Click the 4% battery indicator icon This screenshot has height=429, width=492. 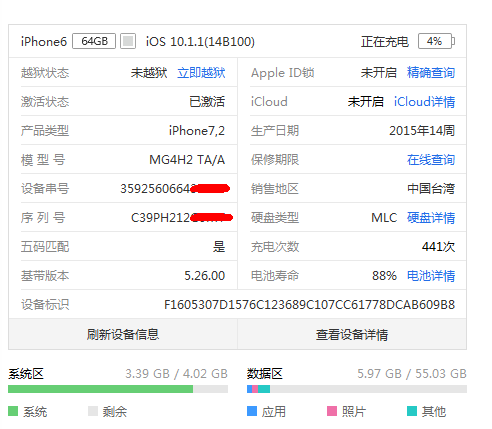tap(436, 41)
